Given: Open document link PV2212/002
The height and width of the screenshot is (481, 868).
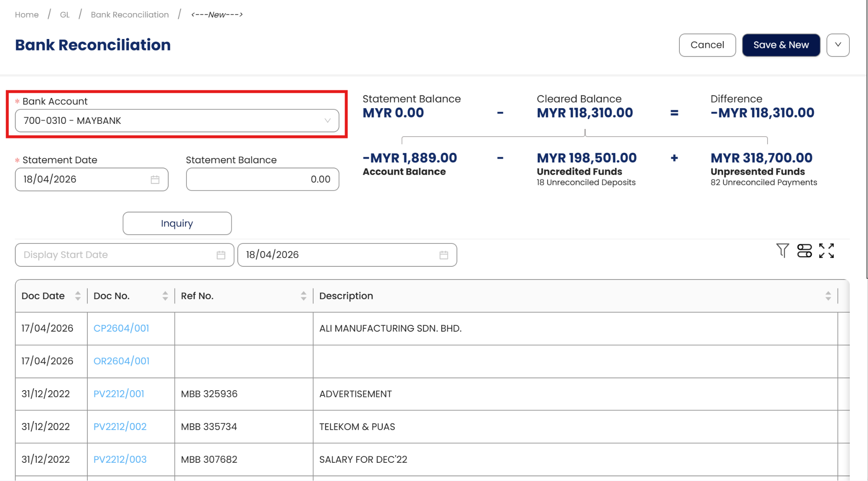Looking at the screenshot, I should pos(120,427).
